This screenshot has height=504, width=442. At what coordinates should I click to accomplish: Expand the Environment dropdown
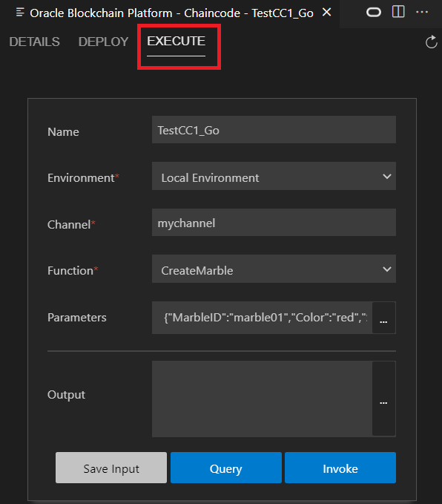click(274, 176)
